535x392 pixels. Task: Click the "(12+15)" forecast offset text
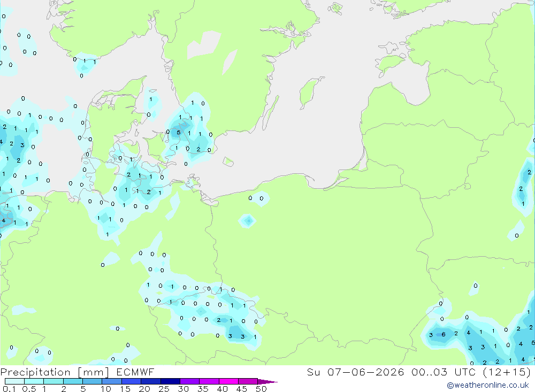point(507,372)
